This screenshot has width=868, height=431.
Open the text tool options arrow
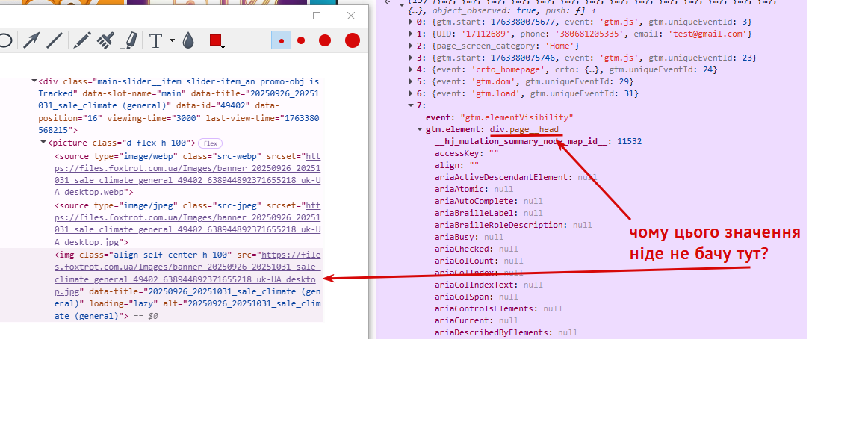coord(172,40)
